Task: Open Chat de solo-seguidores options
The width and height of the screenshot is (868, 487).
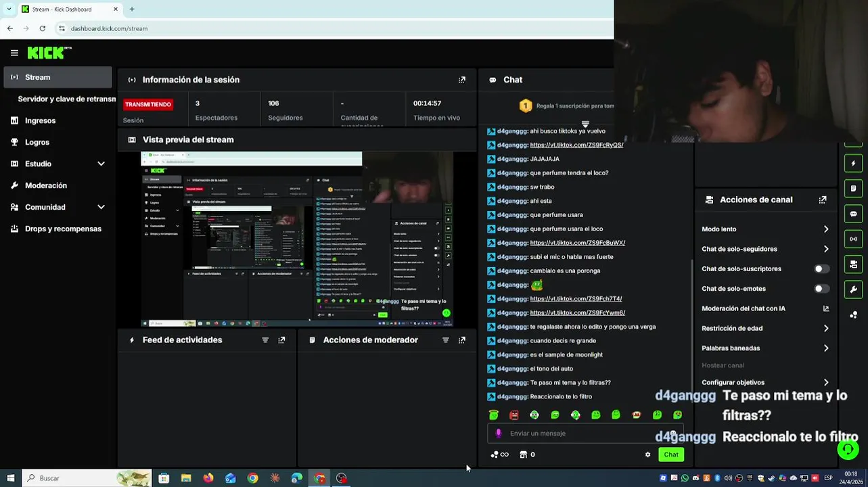Action: tap(765, 249)
